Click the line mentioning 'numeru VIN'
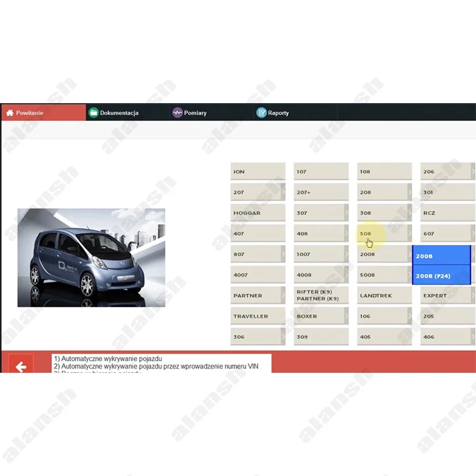The image size is (476, 476). click(x=156, y=366)
